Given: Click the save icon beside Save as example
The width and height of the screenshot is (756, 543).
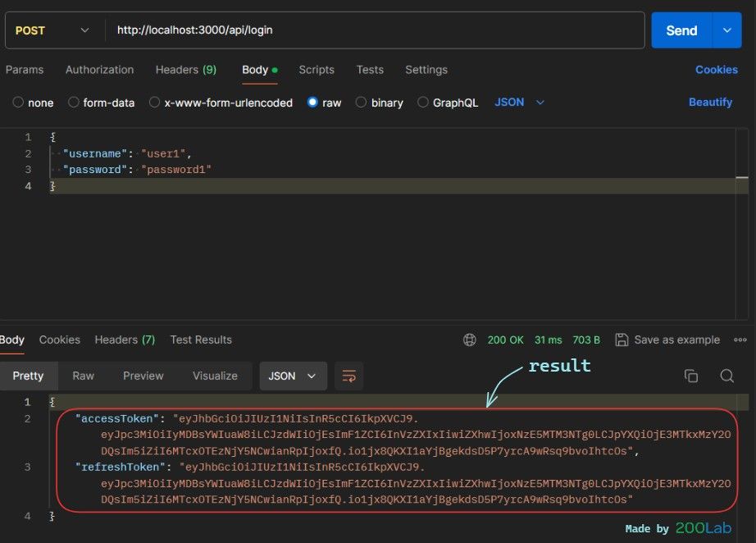Looking at the screenshot, I should [x=622, y=340].
